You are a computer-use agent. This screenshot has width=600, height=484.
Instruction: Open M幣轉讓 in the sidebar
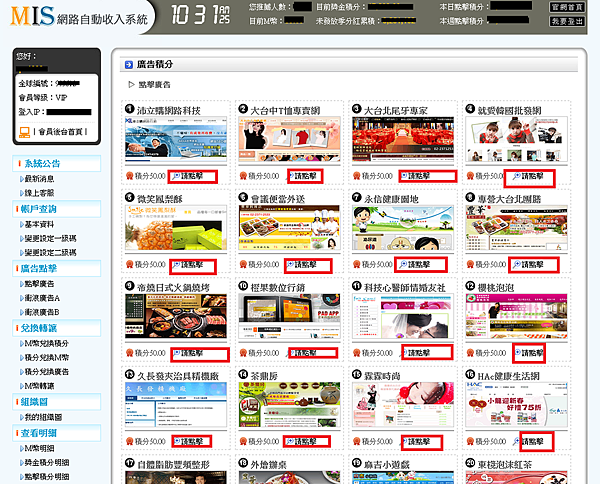pos(39,386)
